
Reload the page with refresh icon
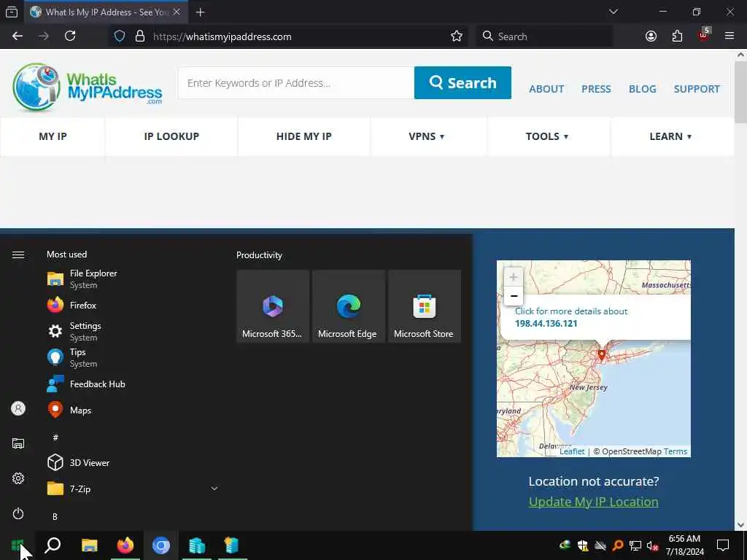click(x=70, y=36)
